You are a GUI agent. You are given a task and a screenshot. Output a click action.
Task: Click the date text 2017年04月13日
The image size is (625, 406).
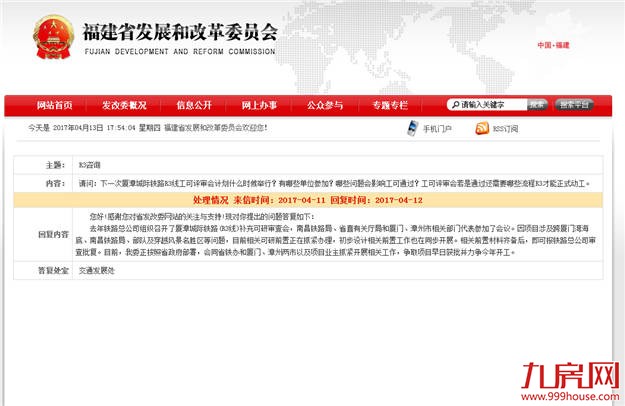pos(78,128)
